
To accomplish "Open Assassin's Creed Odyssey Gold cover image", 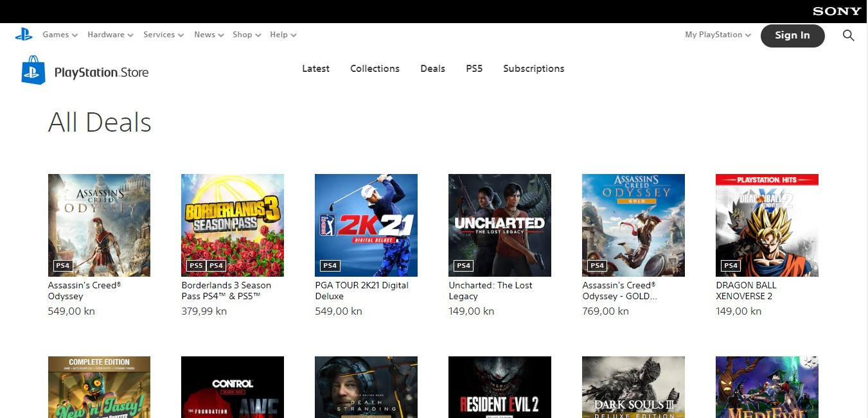I will pos(633,225).
